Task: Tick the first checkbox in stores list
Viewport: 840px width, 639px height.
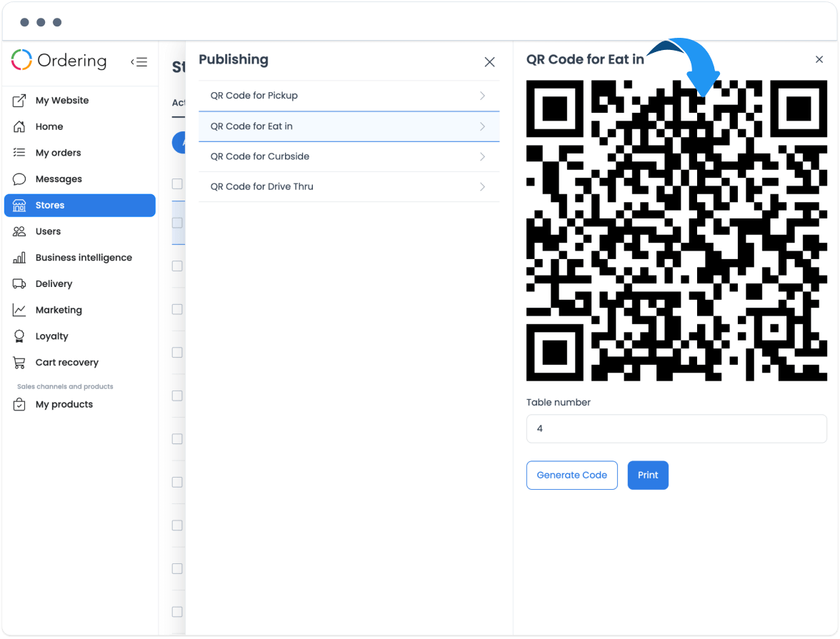Action: 177,183
